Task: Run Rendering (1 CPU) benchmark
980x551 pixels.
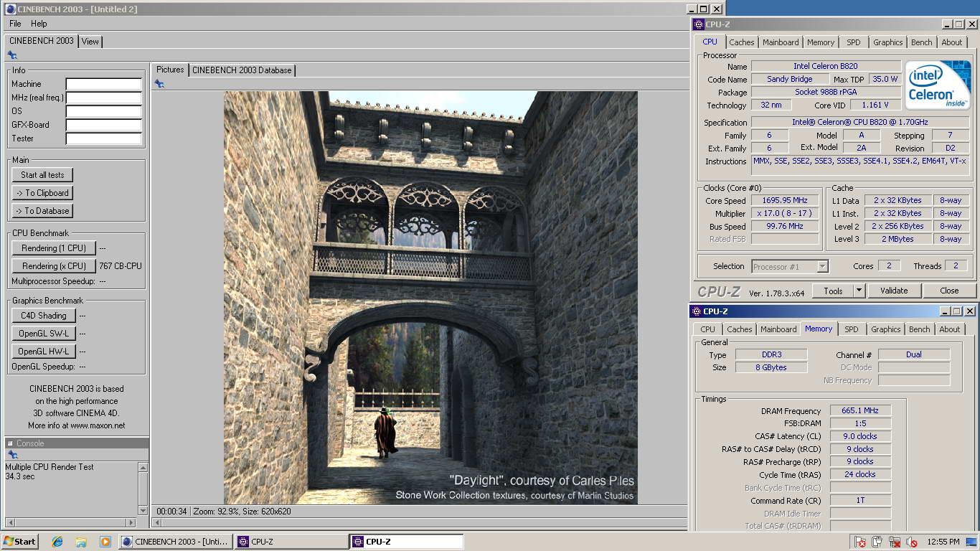Action: click(54, 248)
